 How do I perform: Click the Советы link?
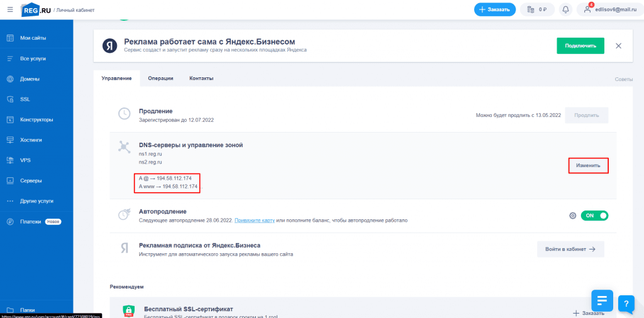point(624,79)
